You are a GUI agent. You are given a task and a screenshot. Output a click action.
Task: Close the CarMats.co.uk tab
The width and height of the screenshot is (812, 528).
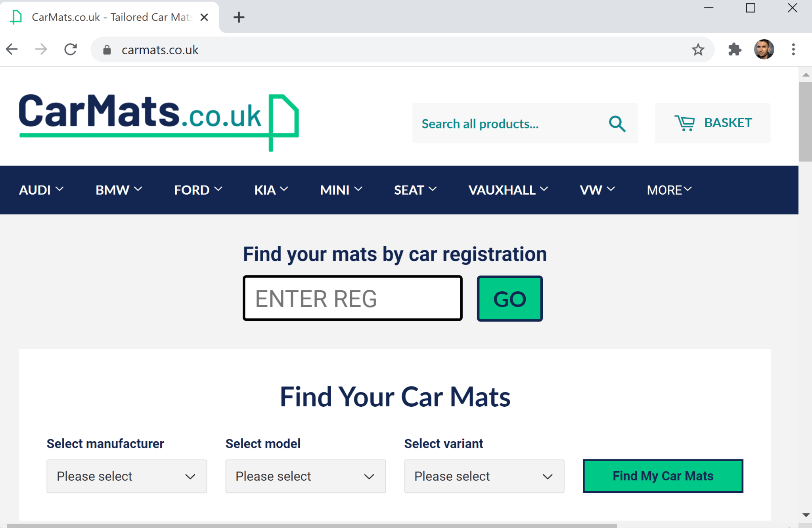click(204, 17)
